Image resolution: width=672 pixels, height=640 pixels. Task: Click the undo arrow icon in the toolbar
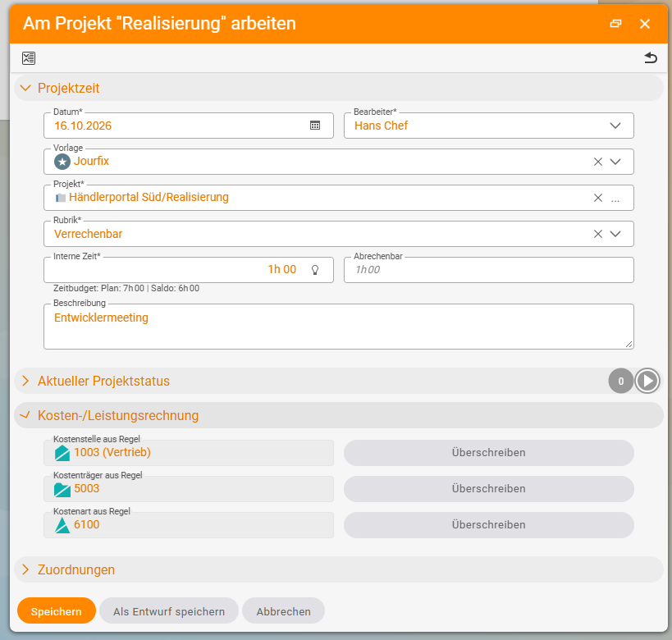(651, 57)
